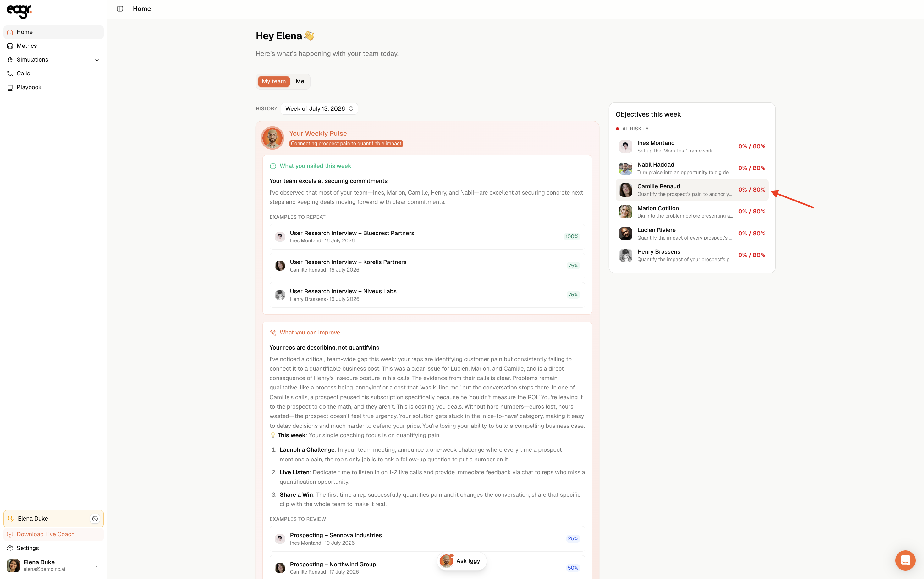
Task: Click the Calls phone icon
Action: pyautogui.click(x=10, y=74)
